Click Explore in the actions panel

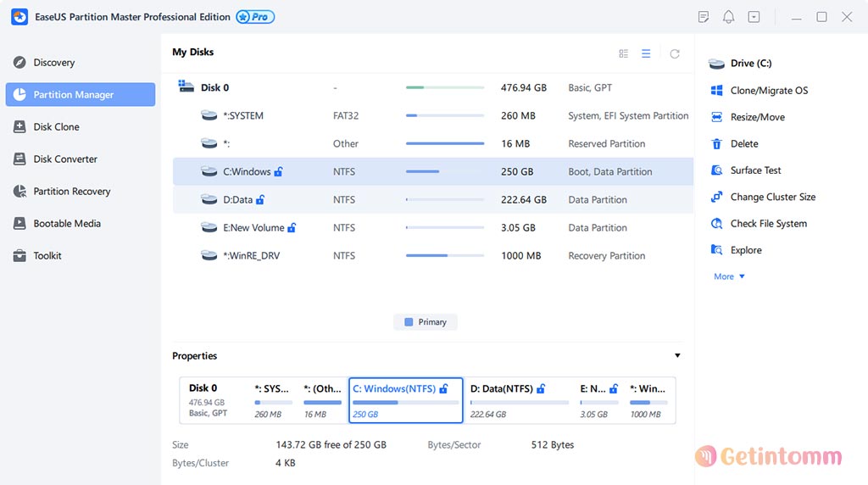point(746,249)
